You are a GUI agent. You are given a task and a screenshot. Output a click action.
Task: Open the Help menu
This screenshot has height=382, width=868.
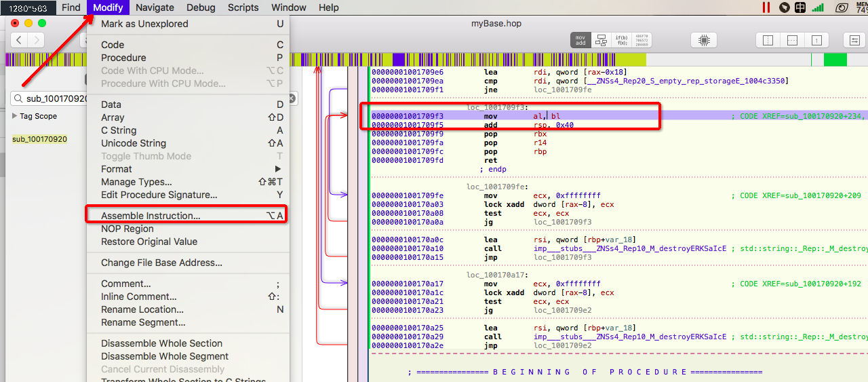click(x=328, y=7)
